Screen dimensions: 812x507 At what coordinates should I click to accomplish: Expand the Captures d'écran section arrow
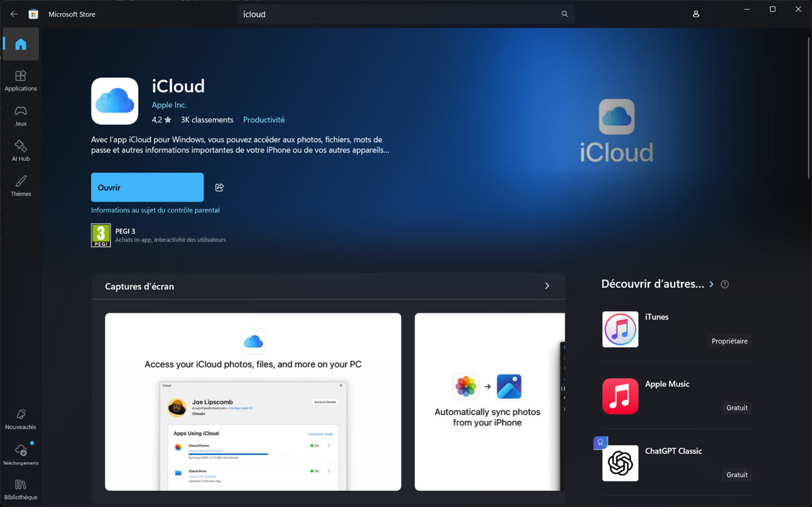click(547, 286)
